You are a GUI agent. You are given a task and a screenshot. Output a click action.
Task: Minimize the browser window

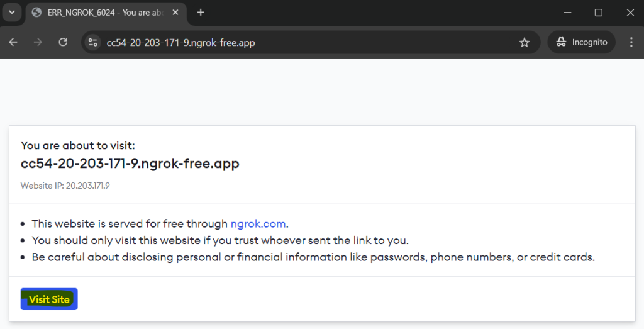coord(568,13)
